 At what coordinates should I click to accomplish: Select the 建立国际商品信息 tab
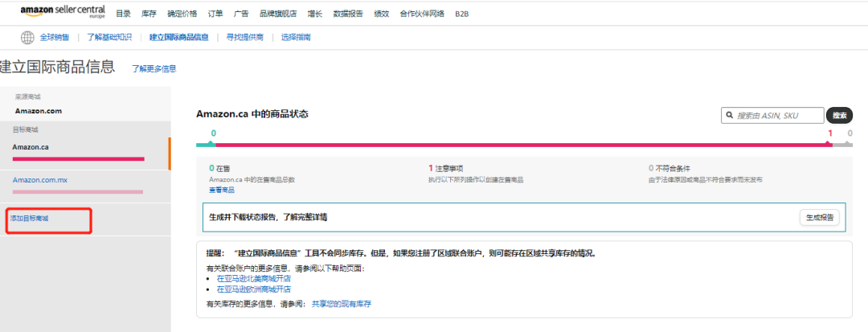[178, 38]
